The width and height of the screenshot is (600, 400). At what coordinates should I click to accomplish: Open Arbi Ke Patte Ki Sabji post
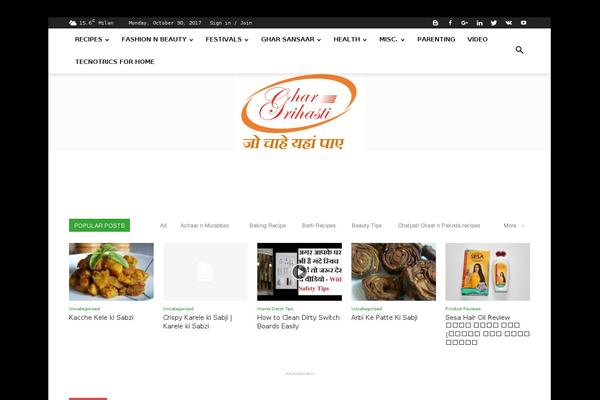click(x=384, y=317)
